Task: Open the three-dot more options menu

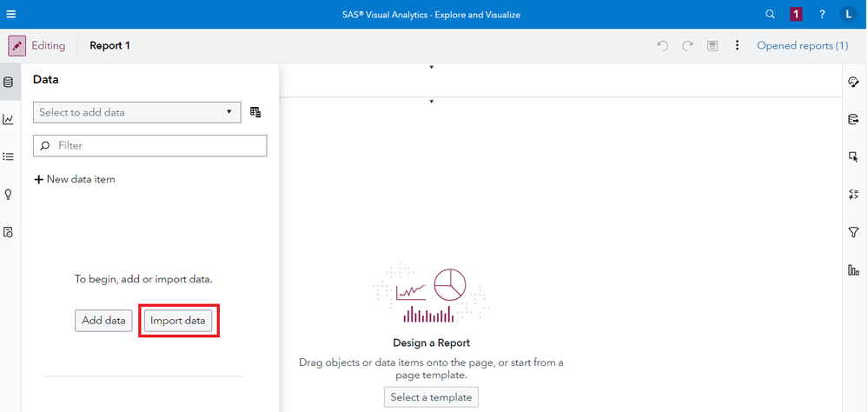Action: coord(737,45)
